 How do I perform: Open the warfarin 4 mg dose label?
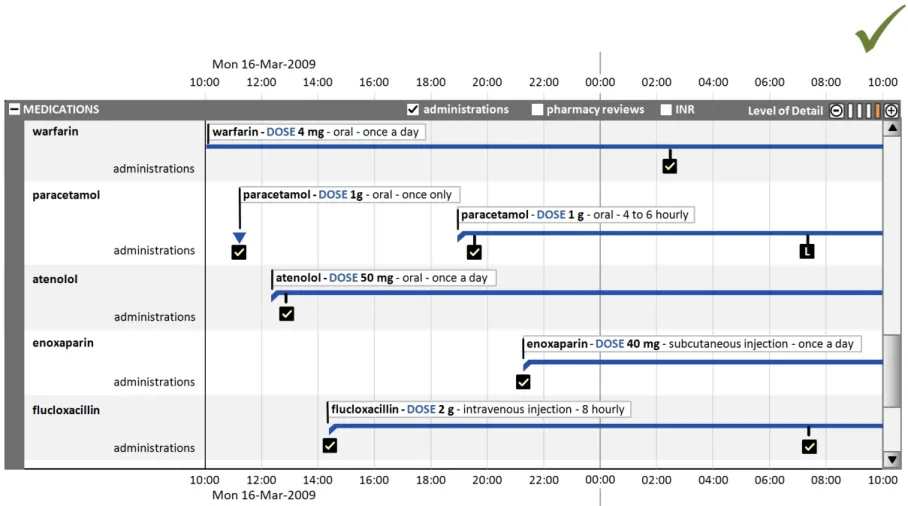tap(316, 132)
